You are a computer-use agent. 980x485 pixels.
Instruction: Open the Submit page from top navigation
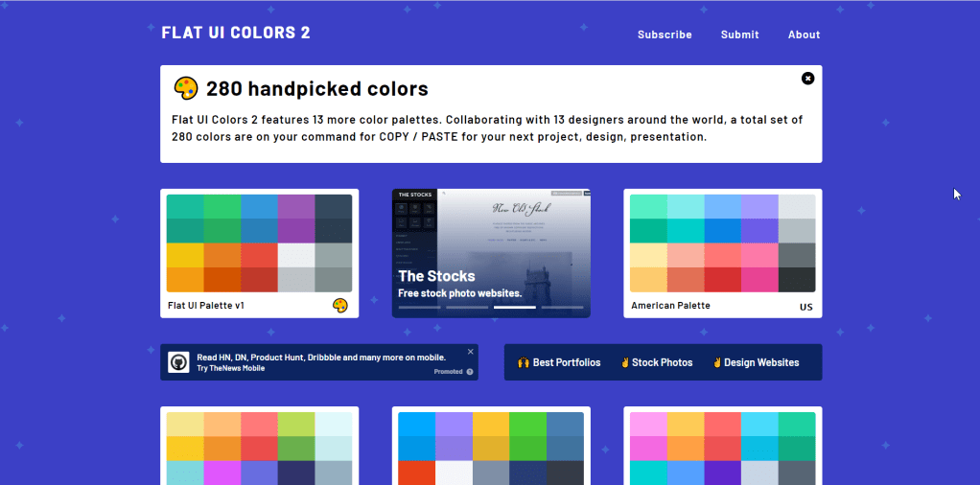(x=739, y=35)
